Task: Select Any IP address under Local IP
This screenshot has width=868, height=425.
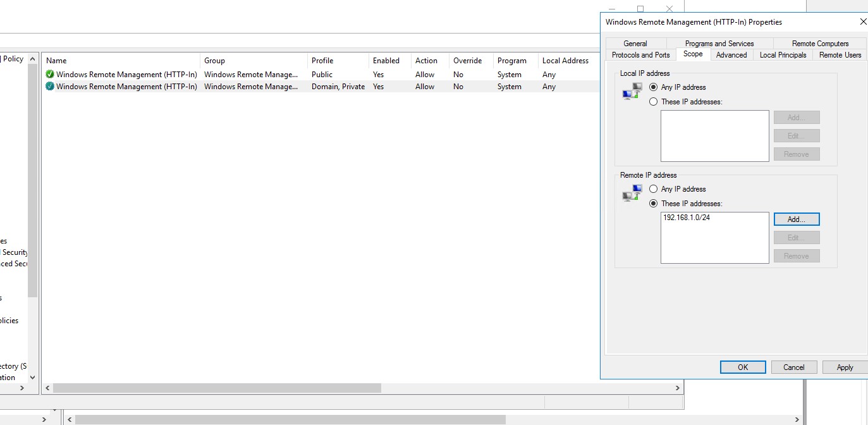Action: 654,87
